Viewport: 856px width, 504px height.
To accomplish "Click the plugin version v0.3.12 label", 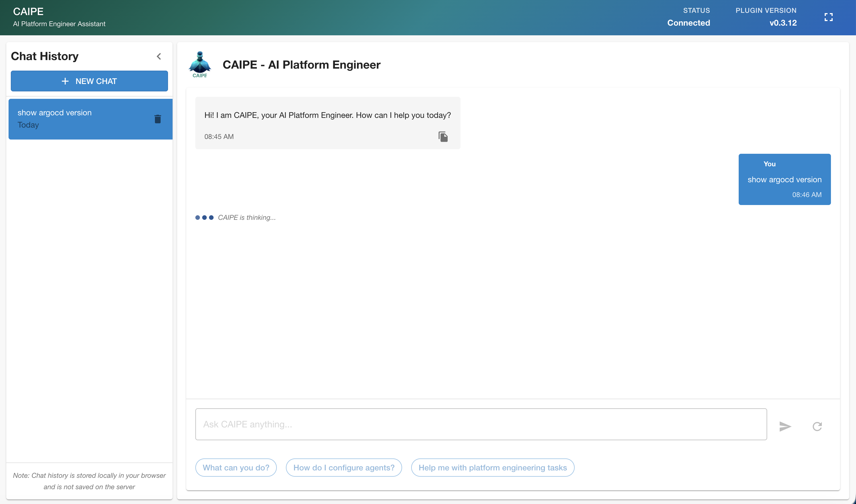I will pyautogui.click(x=783, y=23).
